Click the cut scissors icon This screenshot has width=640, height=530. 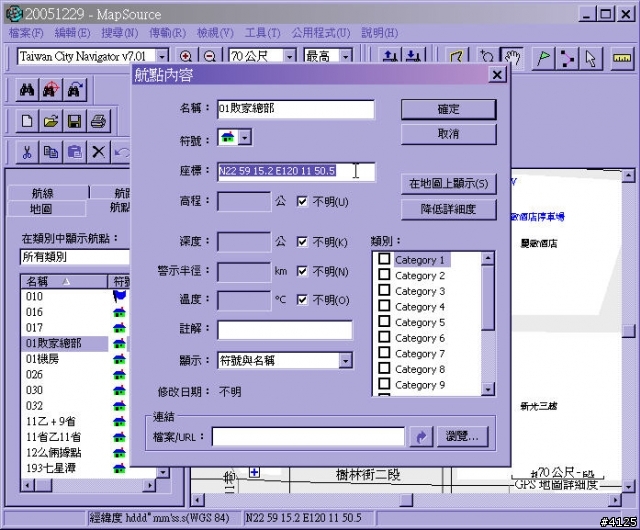[27, 152]
